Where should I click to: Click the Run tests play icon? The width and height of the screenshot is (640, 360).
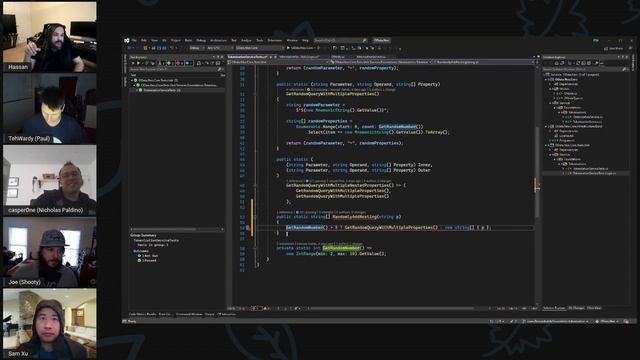[138, 63]
